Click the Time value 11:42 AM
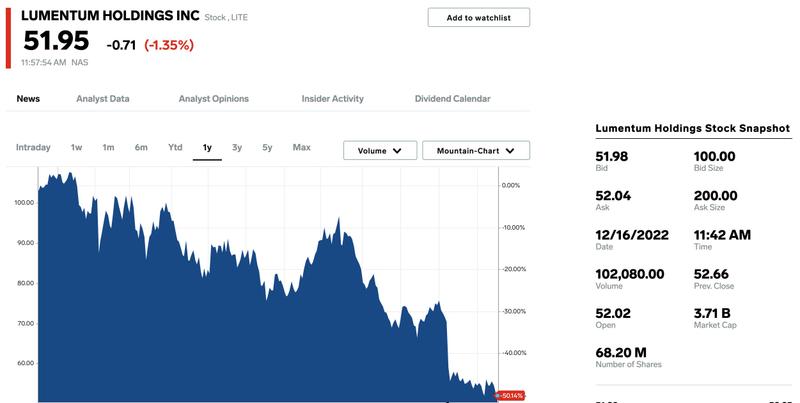 [x=722, y=235]
